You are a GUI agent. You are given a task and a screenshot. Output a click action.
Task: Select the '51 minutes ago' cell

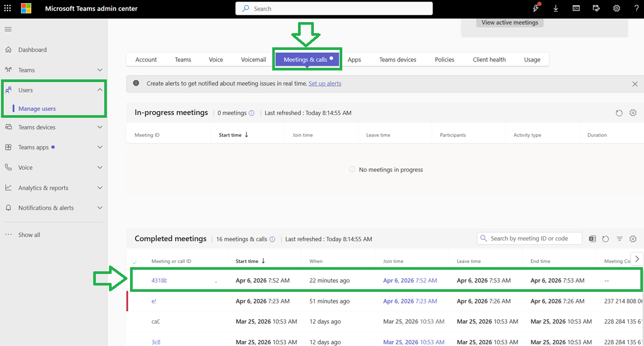[330, 301]
